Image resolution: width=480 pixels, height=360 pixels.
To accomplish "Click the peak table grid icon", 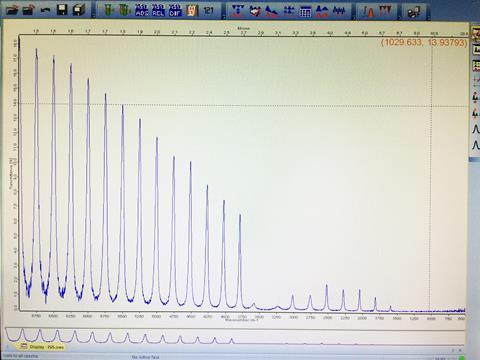I will (x=305, y=11).
